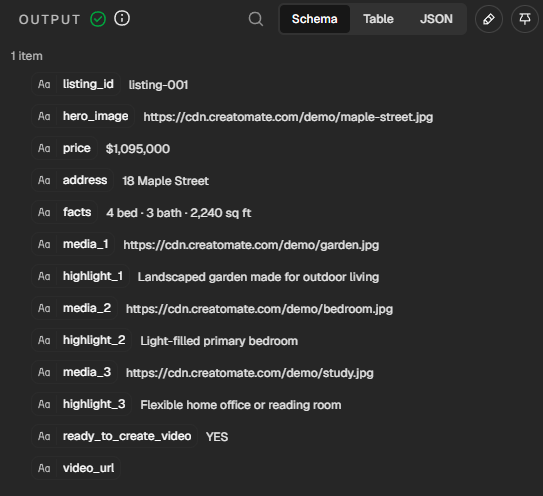The width and height of the screenshot is (543, 496).
Task: Click the edit output pencil icon
Action: click(x=489, y=19)
